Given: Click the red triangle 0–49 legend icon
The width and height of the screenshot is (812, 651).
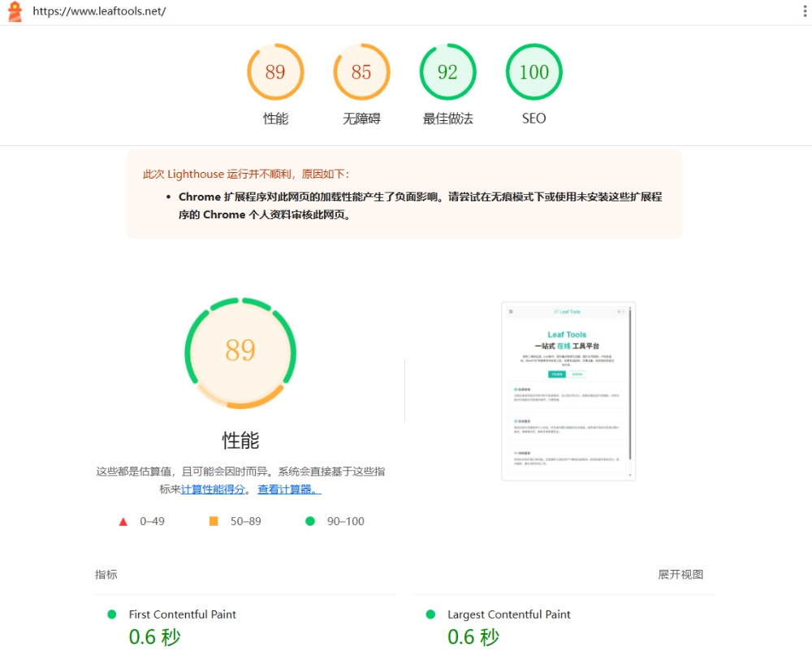Looking at the screenshot, I should [123, 522].
